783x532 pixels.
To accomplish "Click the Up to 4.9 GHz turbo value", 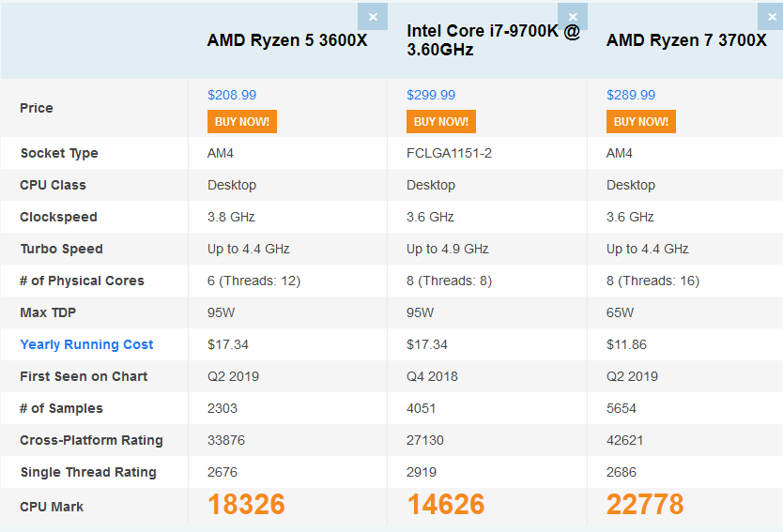I will 448,249.
